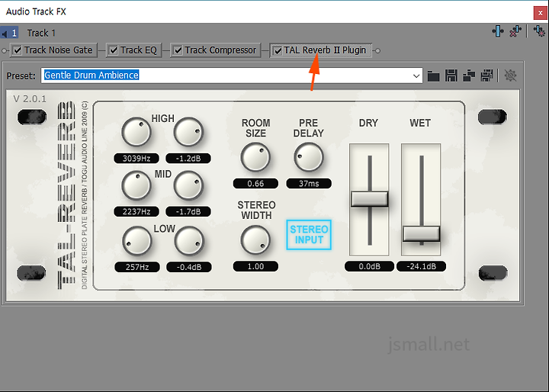The height and width of the screenshot is (392, 549).
Task: Click the DRY fader handle
Action: (x=369, y=198)
